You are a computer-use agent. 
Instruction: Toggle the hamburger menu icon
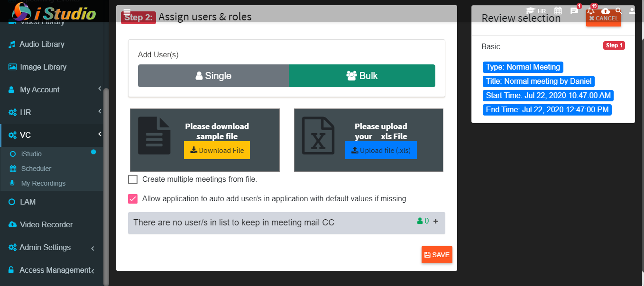(x=127, y=12)
